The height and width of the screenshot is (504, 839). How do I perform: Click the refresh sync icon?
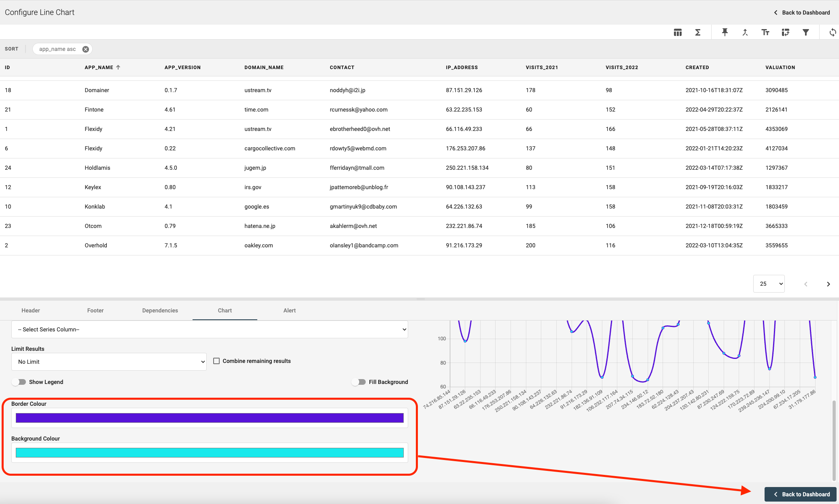832,32
